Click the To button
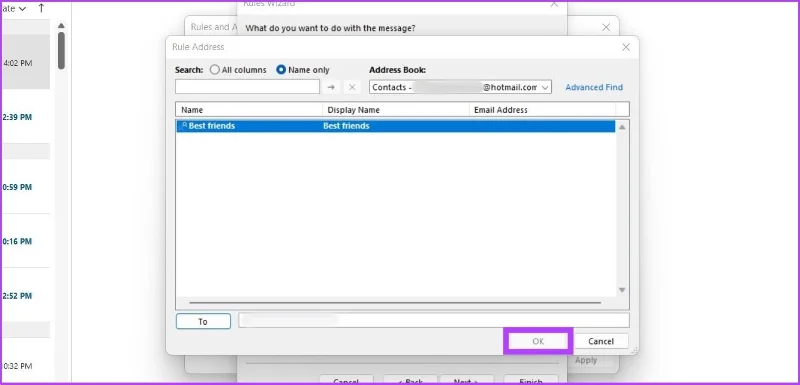The height and width of the screenshot is (385, 800). point(203,321)
